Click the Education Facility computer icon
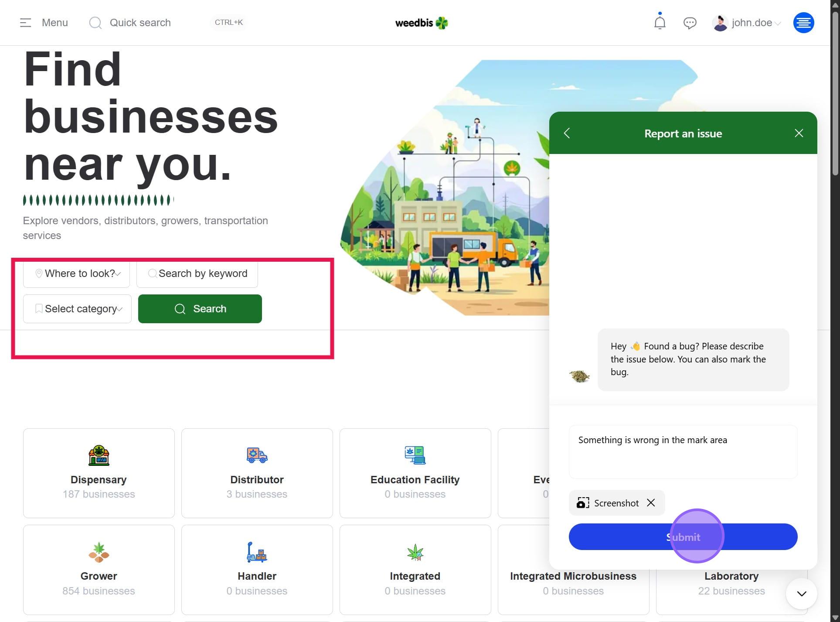This screenshot has width=840, height=622. point(415,455)
